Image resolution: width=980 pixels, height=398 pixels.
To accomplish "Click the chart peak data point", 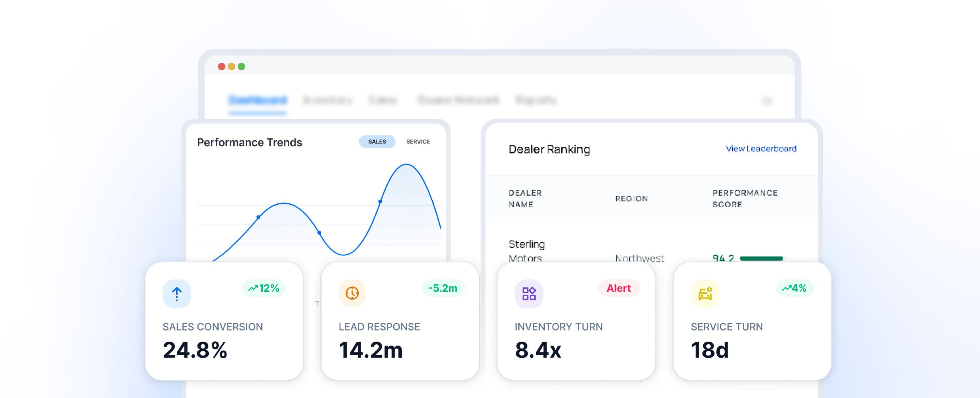I will coord(380,201).
